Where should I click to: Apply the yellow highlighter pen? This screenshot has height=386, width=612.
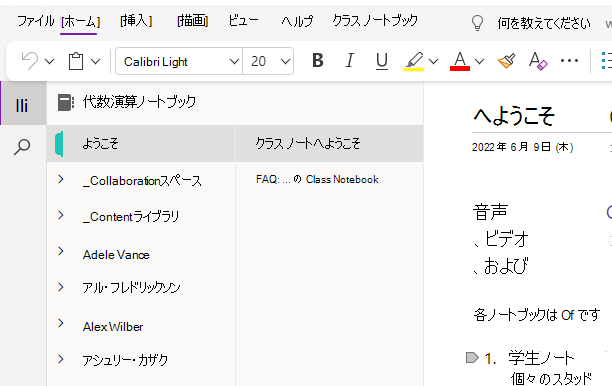point(414,61)
